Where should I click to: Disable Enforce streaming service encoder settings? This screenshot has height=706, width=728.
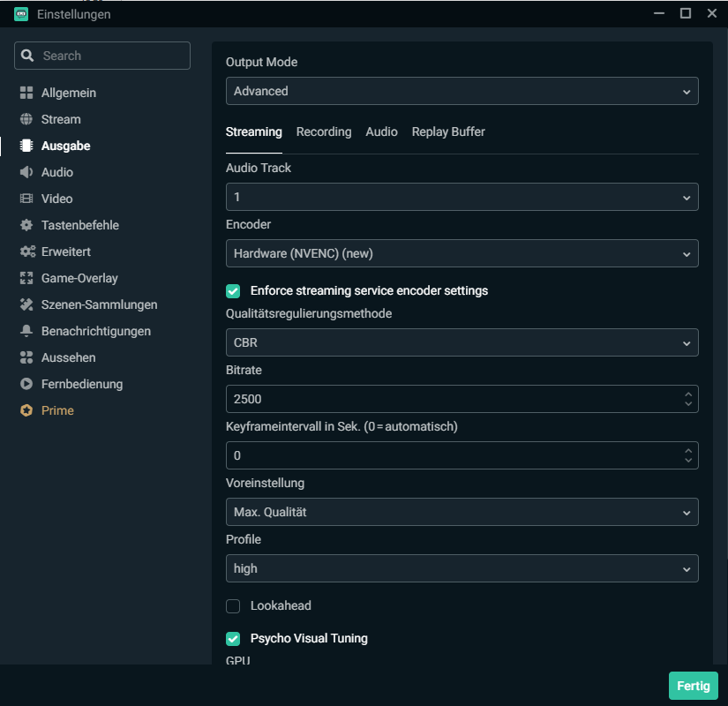(x=233, y=290)
